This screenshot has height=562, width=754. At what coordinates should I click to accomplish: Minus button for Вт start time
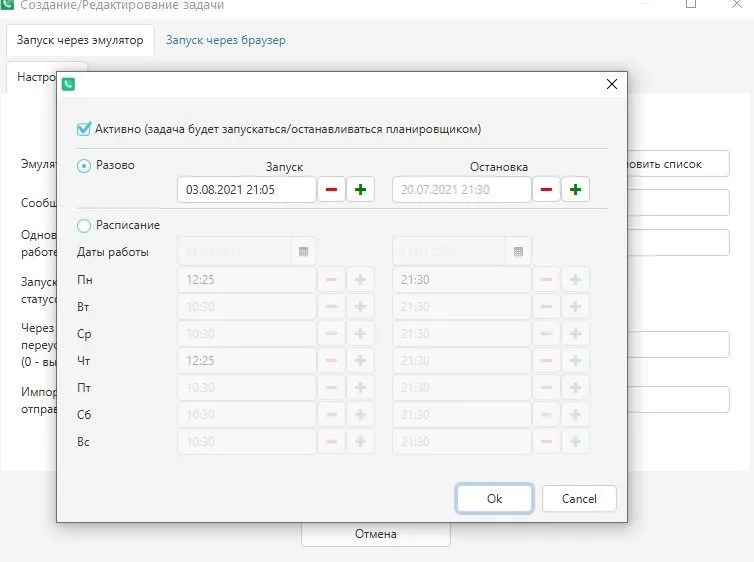click(x=331, y=307)
